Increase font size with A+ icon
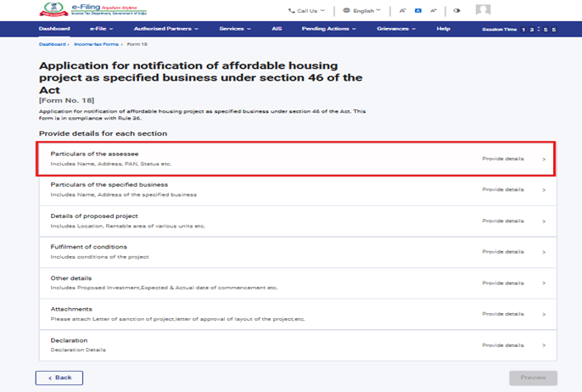 point(434,11)
